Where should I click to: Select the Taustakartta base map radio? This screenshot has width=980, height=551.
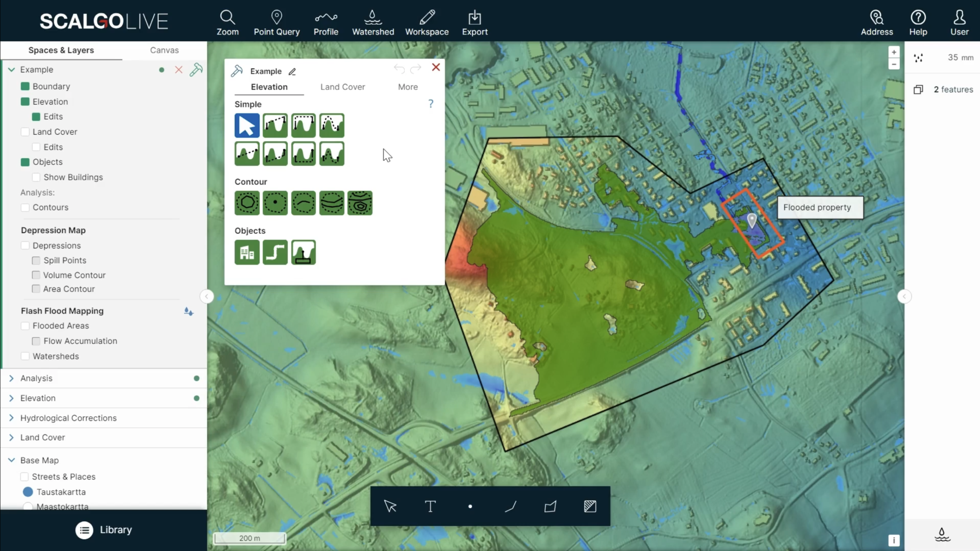click(x=28, y=492)
